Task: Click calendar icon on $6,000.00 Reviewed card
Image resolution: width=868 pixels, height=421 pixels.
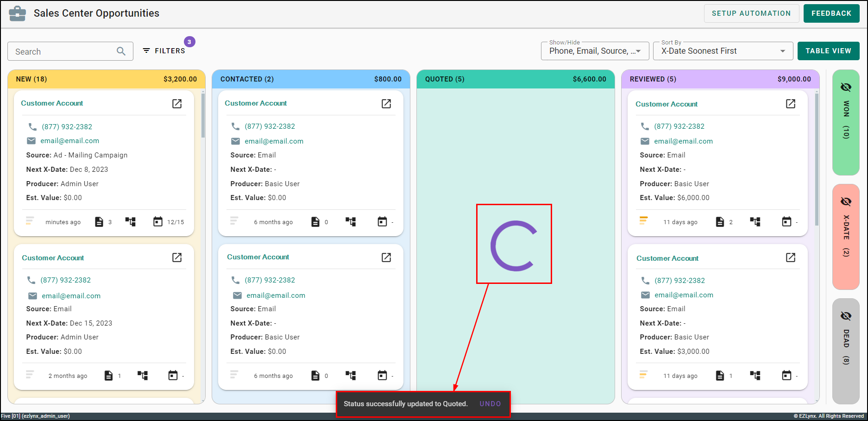Action: pyautogui.click(x=786, y=222)
